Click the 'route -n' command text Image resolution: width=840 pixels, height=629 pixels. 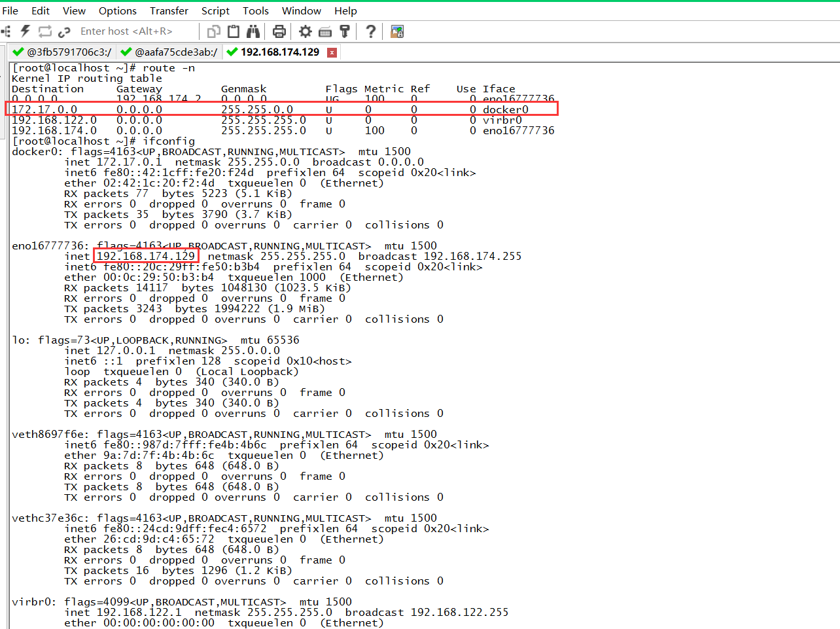(x=169, y=68)
